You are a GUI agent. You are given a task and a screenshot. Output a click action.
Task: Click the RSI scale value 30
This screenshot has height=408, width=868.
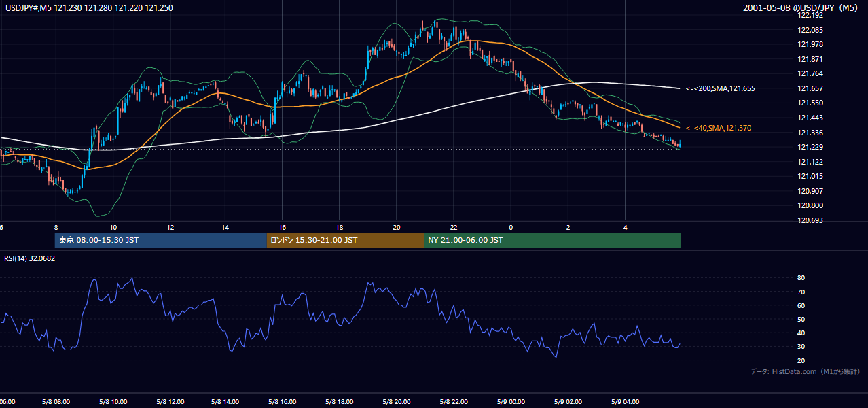(801, 347)
